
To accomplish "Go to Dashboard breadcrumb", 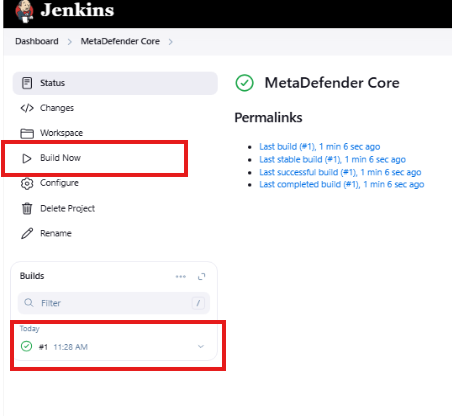I will coord(37,41).
